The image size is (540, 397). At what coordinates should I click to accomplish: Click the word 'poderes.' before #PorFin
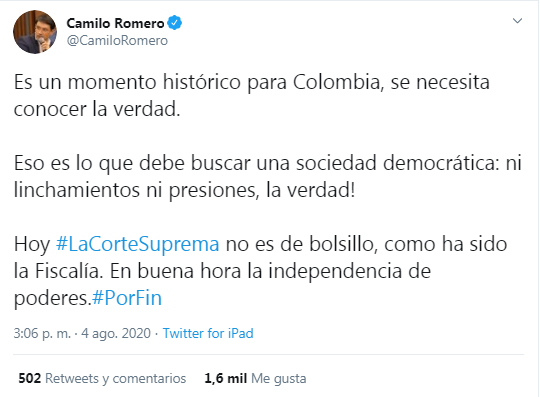pos(52,298)
